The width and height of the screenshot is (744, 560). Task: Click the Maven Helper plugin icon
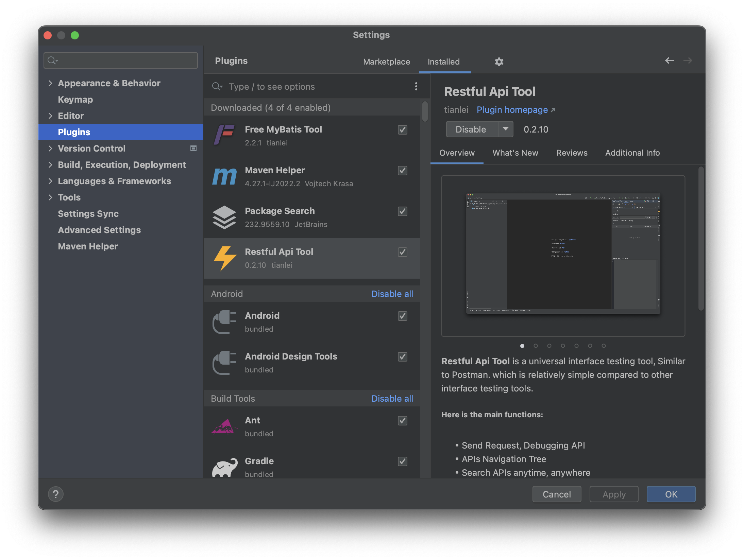point(224,177)
